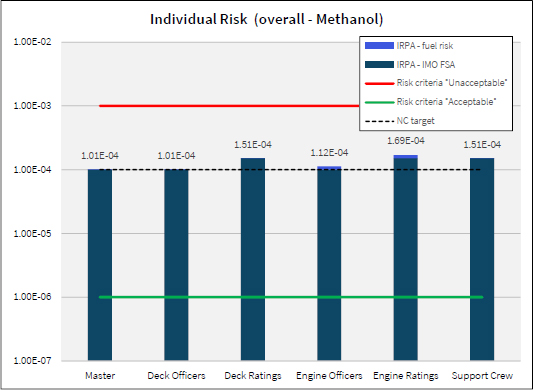
Task: Click the 1.12E-04 data label
Action: click(329, 153)
